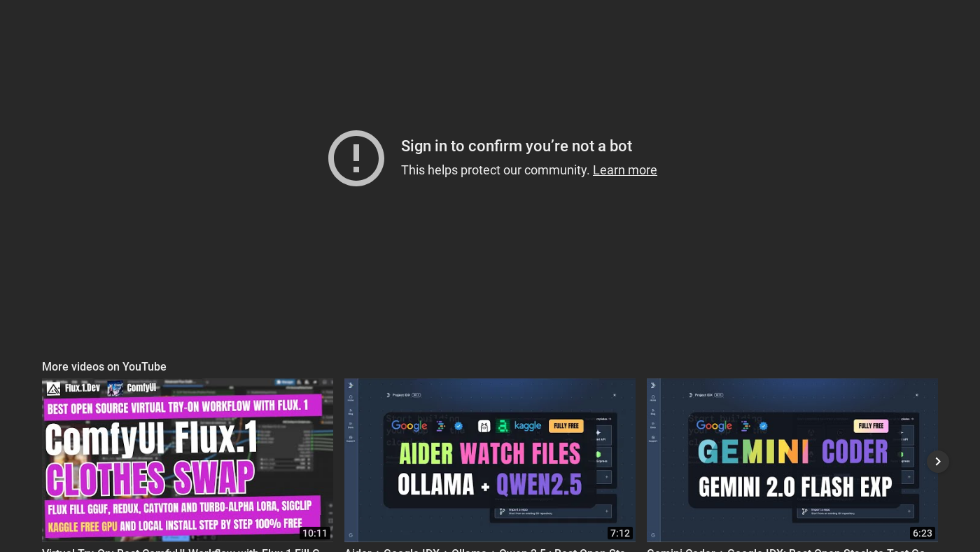980x552 pixels.
Task: Click 'Sign in to confirm you're not a bot'
Action: point(517,146)
